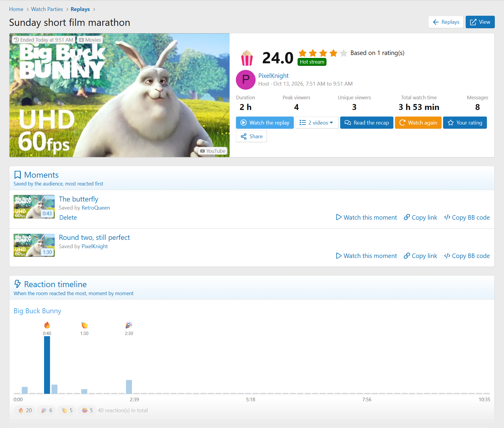Click the laughing emoji count 5
The image size is (504, 428).
coord(87,410)
